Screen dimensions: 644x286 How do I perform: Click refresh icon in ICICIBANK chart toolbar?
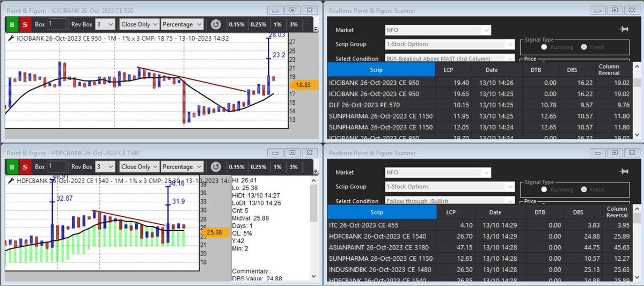coord(215,24)
